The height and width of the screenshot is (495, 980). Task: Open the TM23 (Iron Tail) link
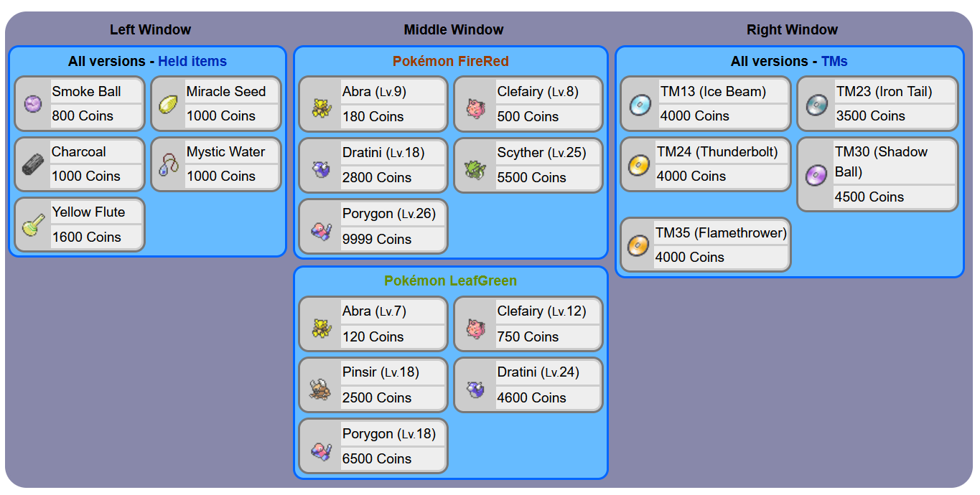tap(885, 91)
